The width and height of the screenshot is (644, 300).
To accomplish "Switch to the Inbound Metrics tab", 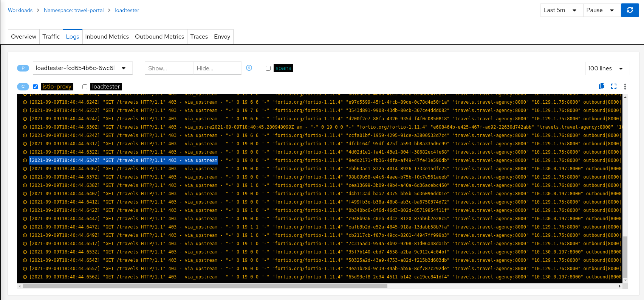I will click(107, 37).
